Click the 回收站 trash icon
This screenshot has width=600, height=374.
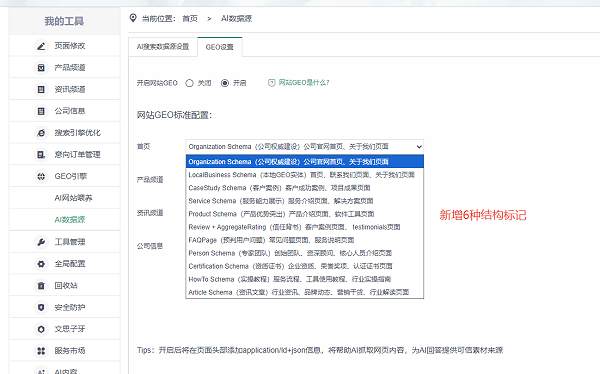click(41, 286)
